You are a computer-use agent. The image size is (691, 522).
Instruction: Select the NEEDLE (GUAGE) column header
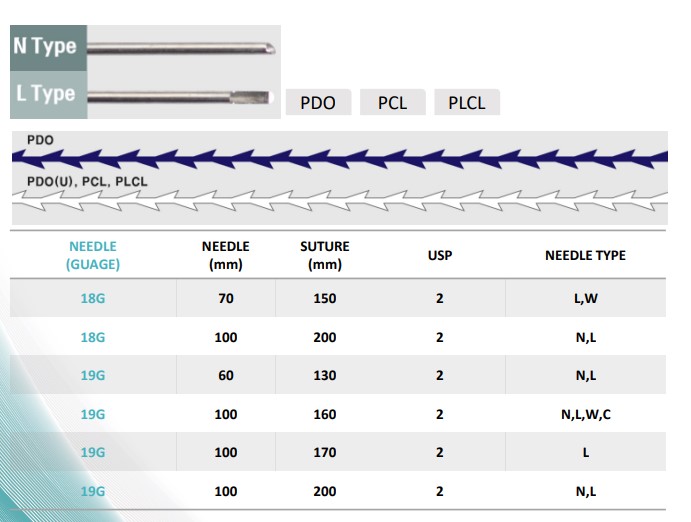(93, 255)
